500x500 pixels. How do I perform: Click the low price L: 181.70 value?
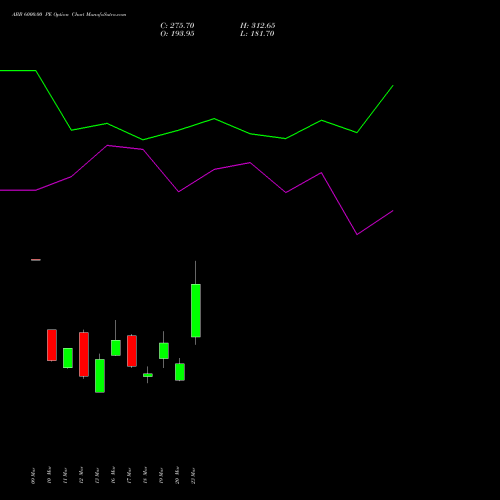(x=257, y=34)
